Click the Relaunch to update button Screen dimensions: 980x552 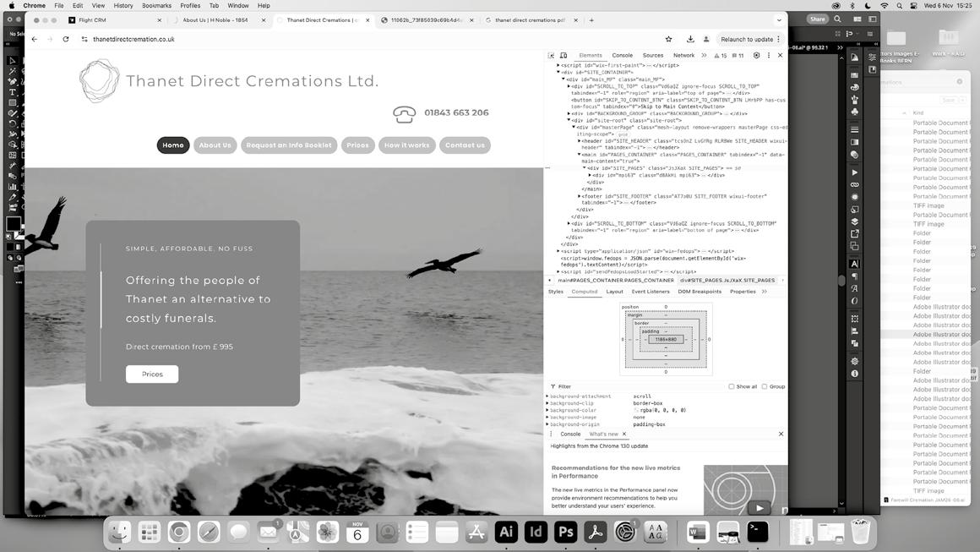[750, 39]
